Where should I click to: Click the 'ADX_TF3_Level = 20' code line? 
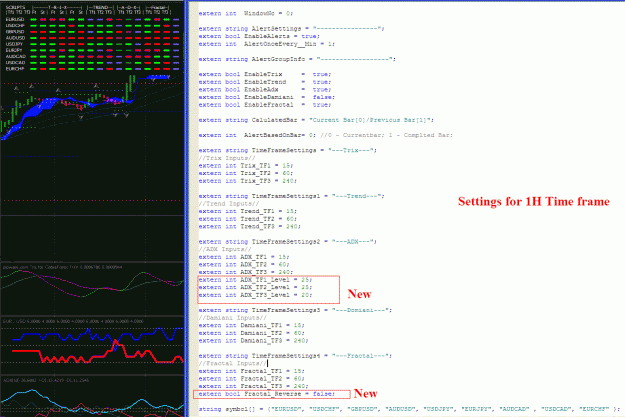point(255,295)
